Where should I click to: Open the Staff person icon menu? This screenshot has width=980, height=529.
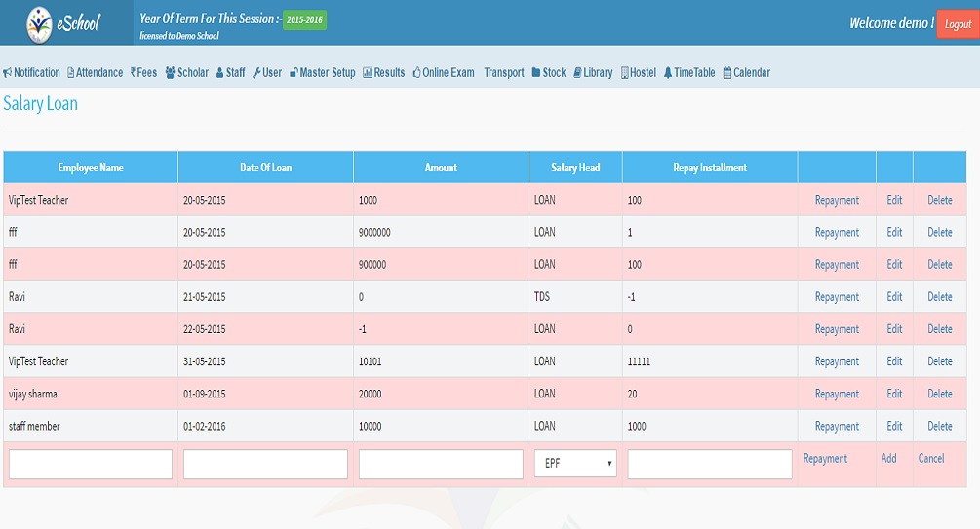219,73
